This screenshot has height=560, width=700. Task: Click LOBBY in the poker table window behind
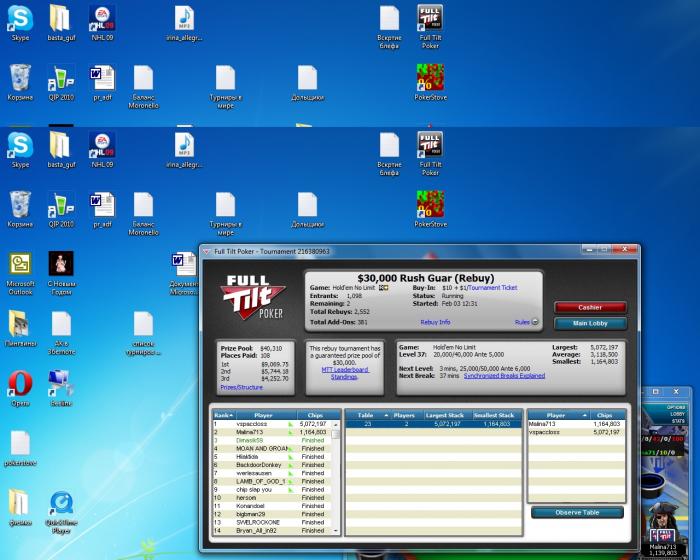click(677, 414)
